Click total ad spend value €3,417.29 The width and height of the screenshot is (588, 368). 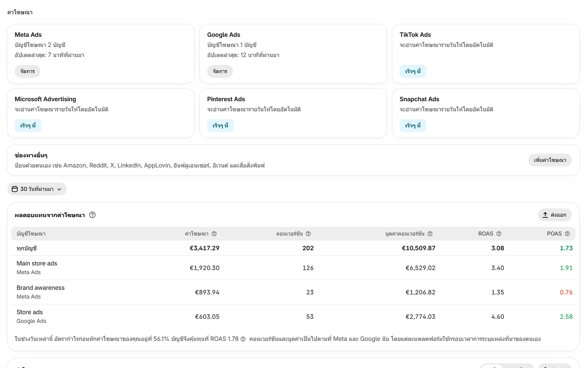pyautogui.click(x=204, y=248)
